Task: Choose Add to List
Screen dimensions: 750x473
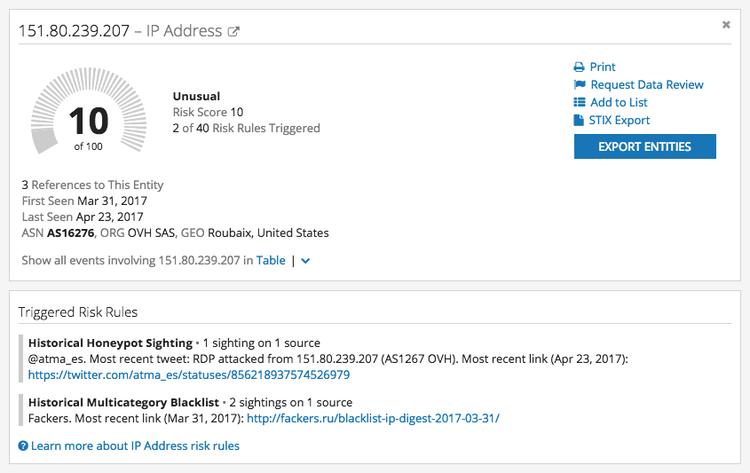Action: click(x=619, y=103)
